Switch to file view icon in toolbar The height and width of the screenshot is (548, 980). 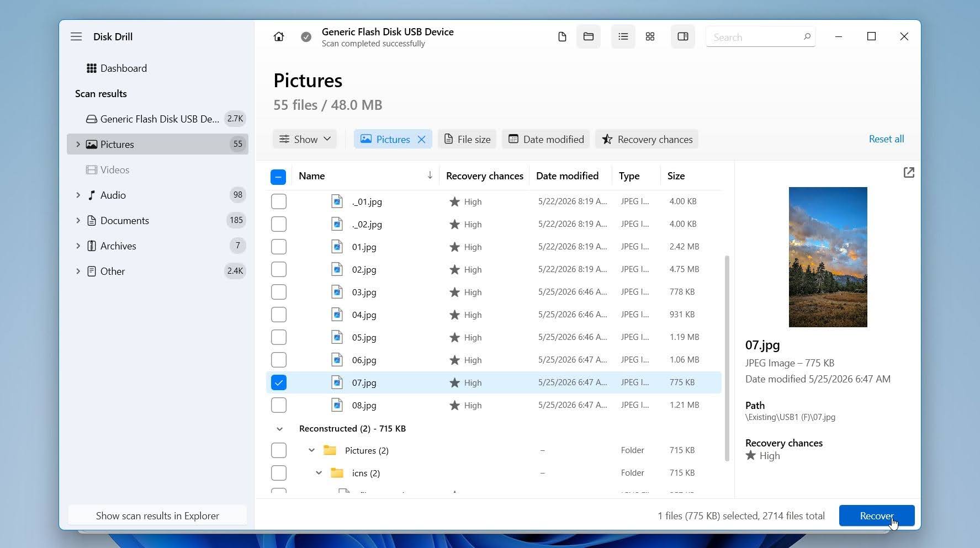coord(562,36)
